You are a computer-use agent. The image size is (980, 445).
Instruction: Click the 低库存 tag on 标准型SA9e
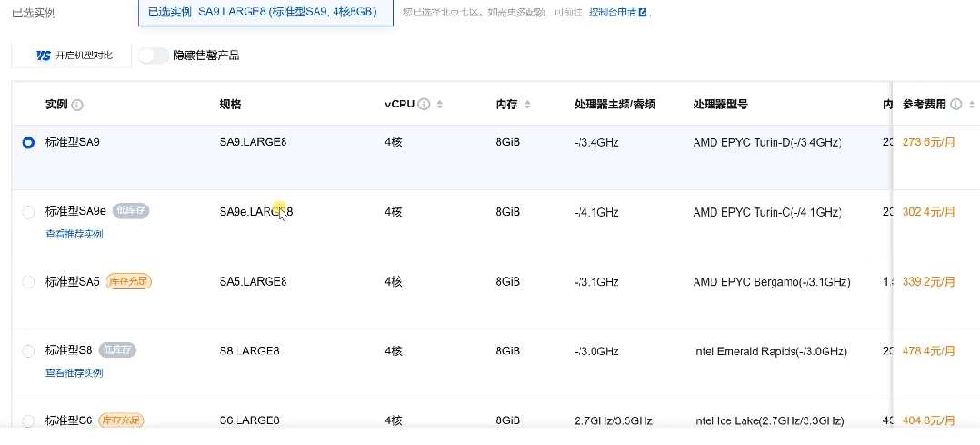click(132, 211)
